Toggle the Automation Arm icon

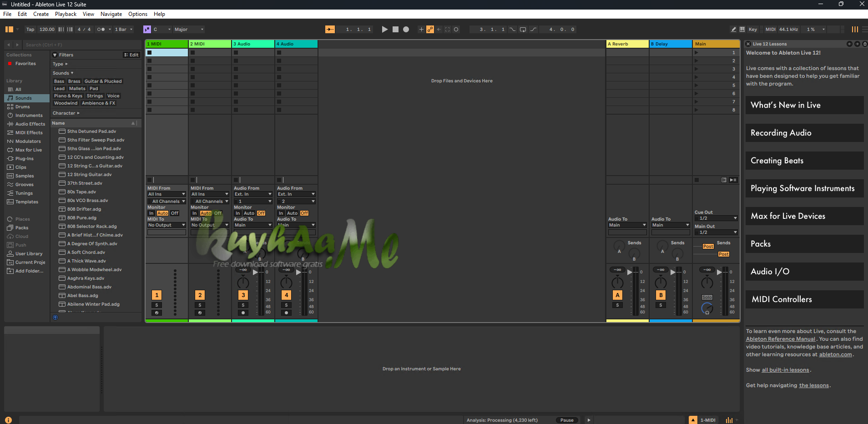(x=430, y=29)
